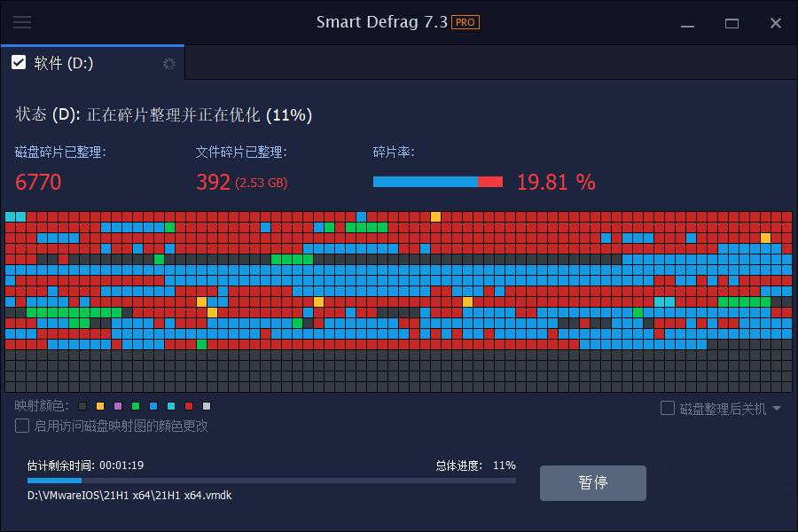Click the green map color swatch
798x532 pixels.
(x=136, y=406)
